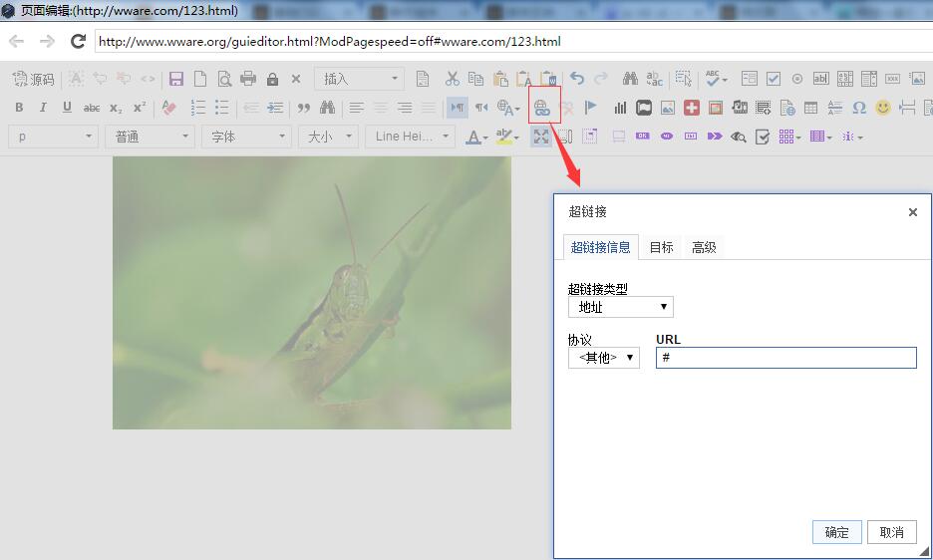Click the scissors cut icon
Image resolution: width=933 pixels, height=560 pixels.
453,79
